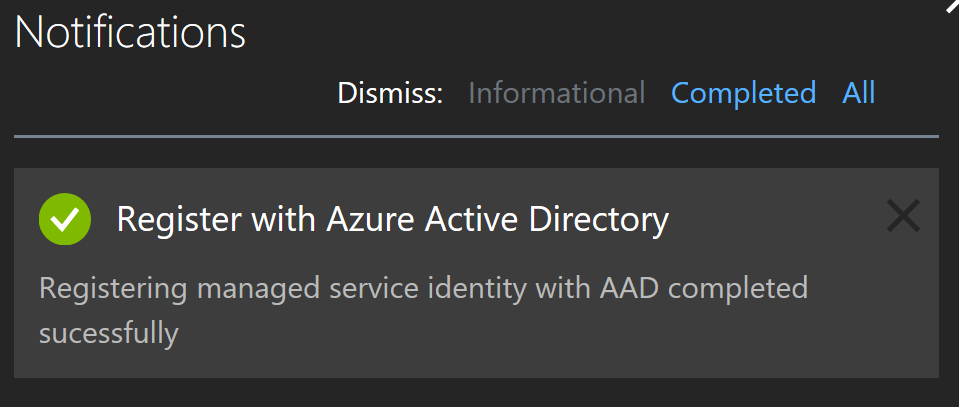Close the Notifications panel from the top-right corner
959x407 pixels.
point(952,6)
